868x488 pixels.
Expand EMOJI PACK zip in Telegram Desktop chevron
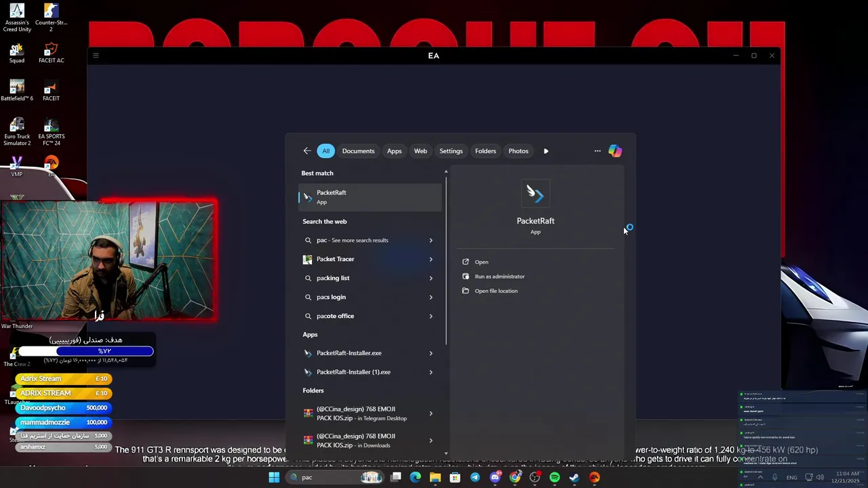click(x=431, y=413)
